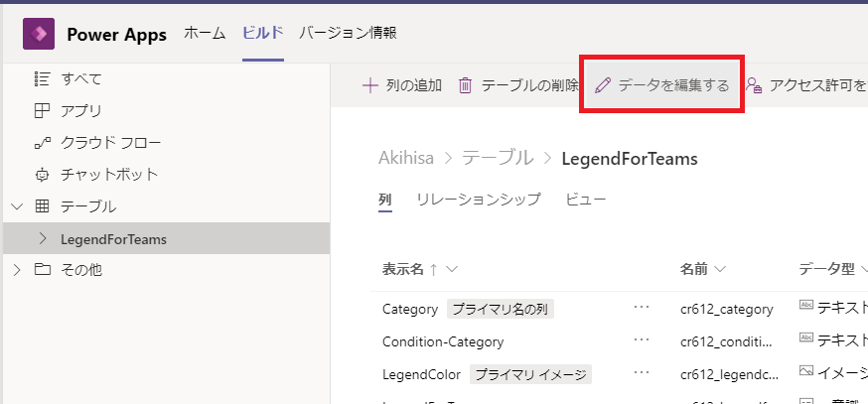This screenshot has width=868, height=404.
Task: Click データを編集する command
Action: pyautogui.click(x=673, y=85)
